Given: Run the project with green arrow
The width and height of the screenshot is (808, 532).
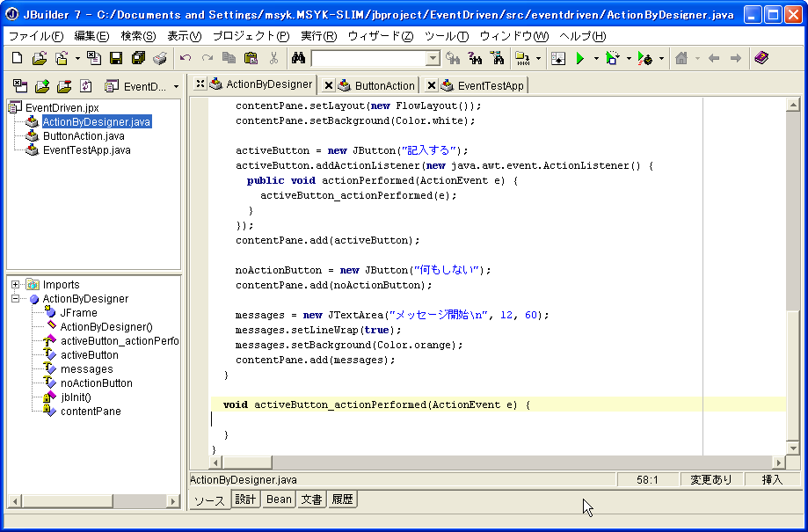Looking at the screenshot, I should (579, 58).
